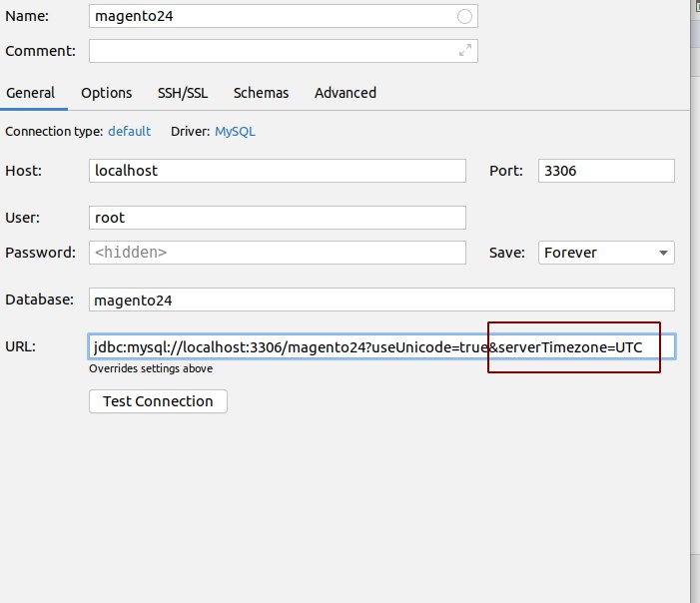Switch to the General tab

point(30,93)
